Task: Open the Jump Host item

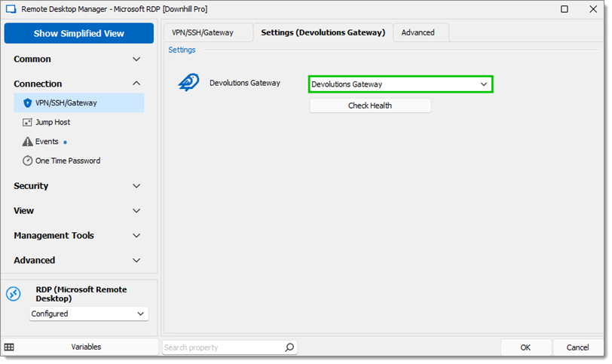Action: pyautogui.click(x=53, y=123)
